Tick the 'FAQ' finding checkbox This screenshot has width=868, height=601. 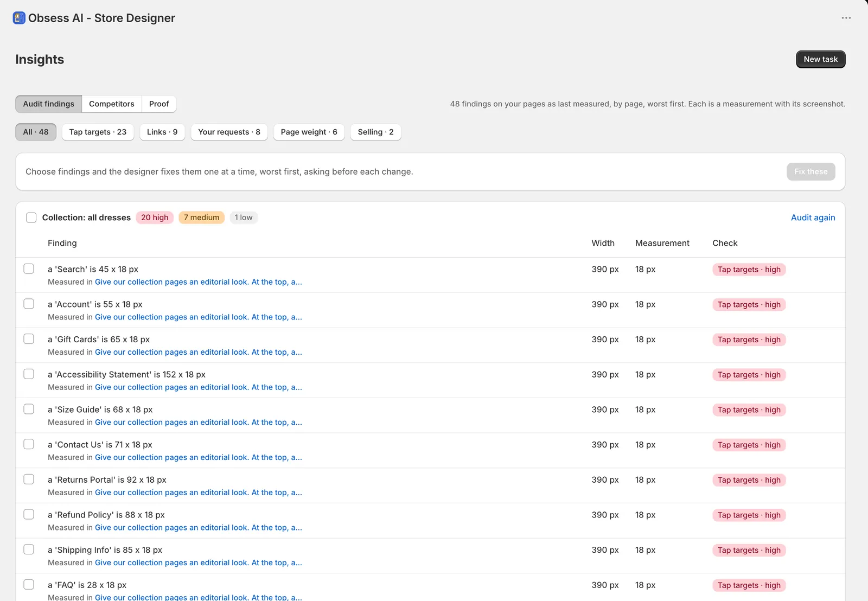(29, 585)
